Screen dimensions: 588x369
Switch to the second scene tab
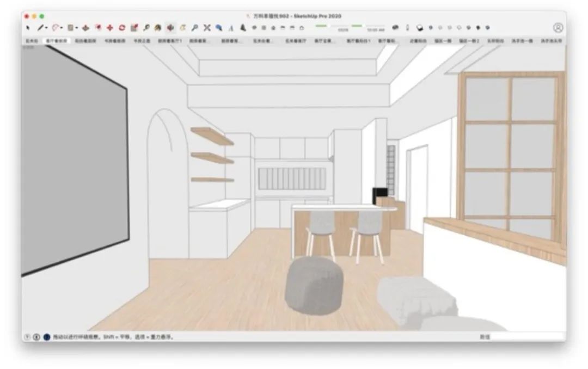[57, 41]
